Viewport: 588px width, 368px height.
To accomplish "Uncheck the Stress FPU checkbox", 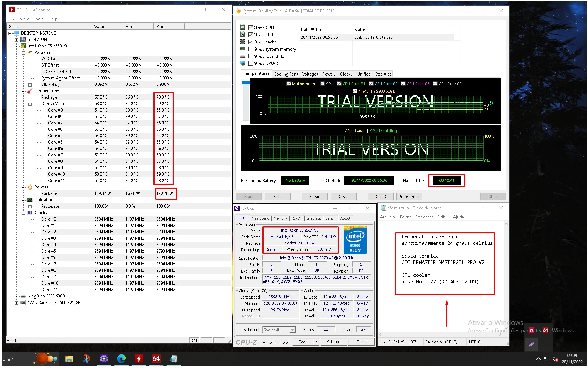I will (x=250, y=35).
